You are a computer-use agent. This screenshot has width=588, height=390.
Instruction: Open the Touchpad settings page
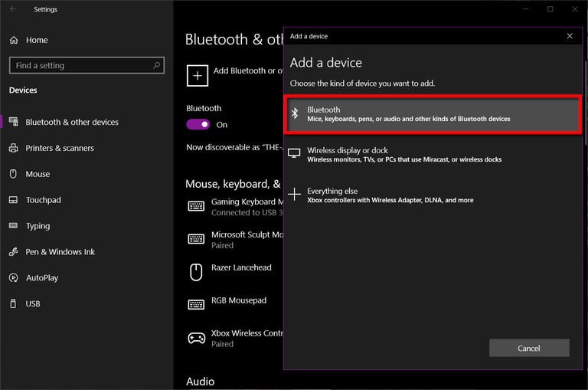pos(43,200)
